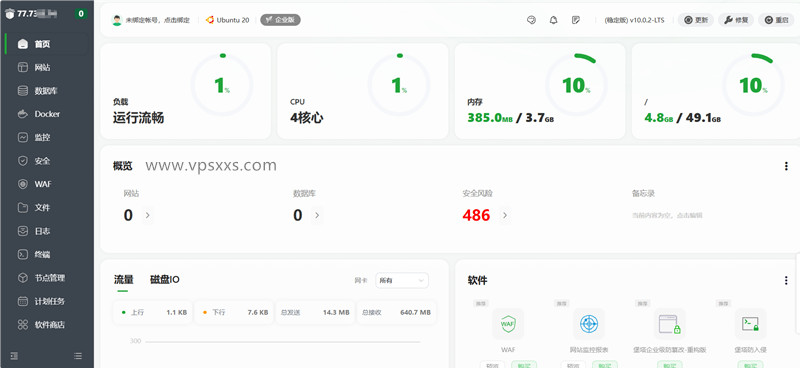Open the 软件商店 app store sidebar icon

pyautogui.click(x=22, y=325)
